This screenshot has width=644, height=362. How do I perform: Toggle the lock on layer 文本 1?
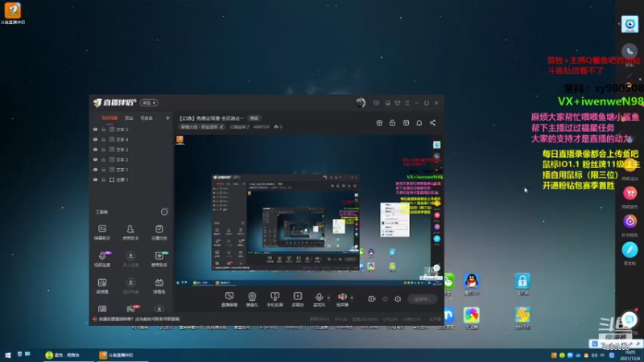[104, 170]
